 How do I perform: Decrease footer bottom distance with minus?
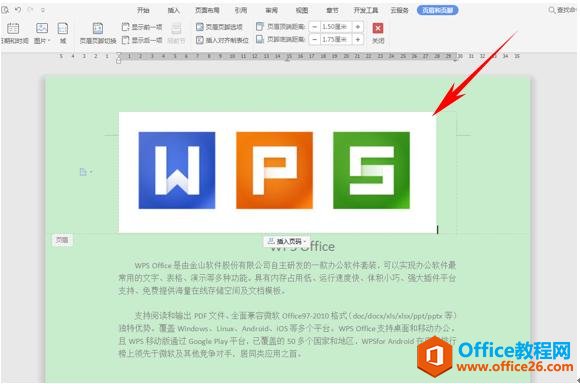click(314, 39)
